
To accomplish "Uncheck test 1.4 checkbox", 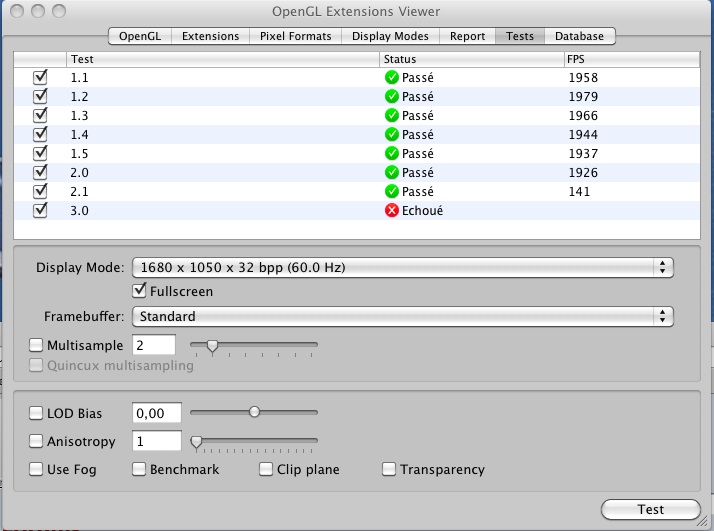I will [40, 134].
